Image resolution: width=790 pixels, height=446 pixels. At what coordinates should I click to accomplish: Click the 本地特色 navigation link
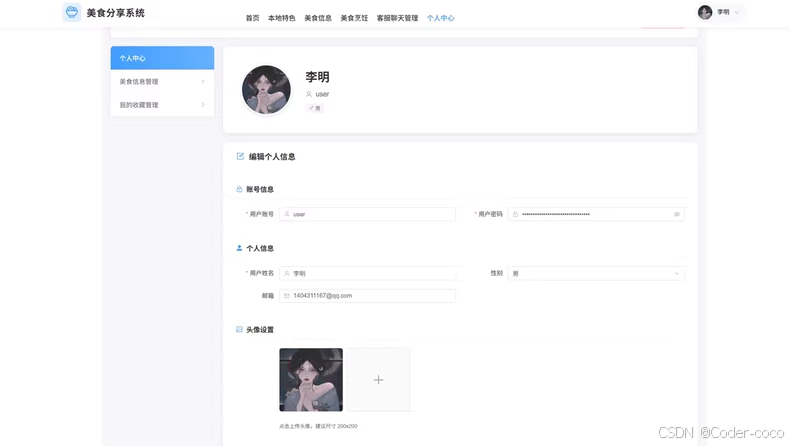pos(282,18)
